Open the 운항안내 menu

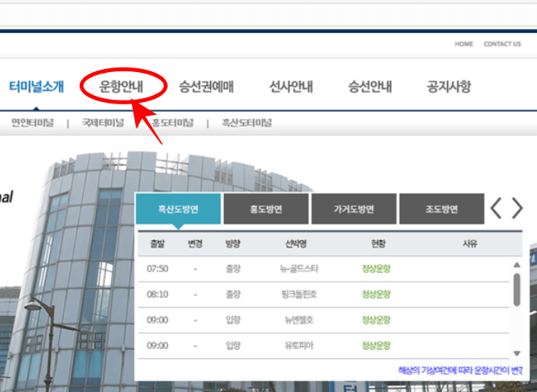click(x=121, y=86)
